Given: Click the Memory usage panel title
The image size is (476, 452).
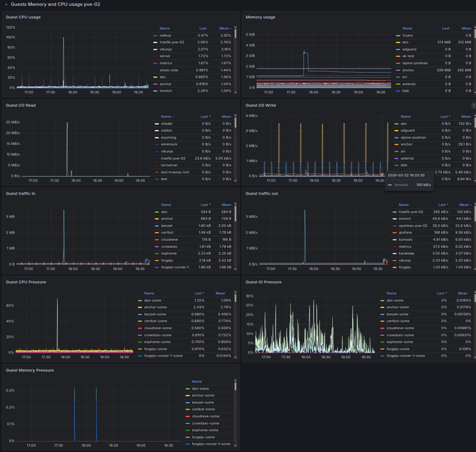Looking at the screenshot, I should (x=260, y=17).
